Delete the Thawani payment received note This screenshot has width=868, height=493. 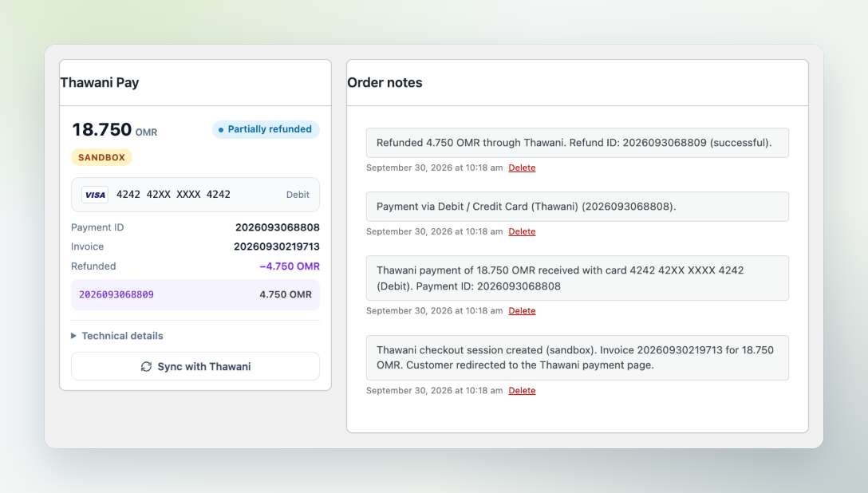[x=522, y=310]
